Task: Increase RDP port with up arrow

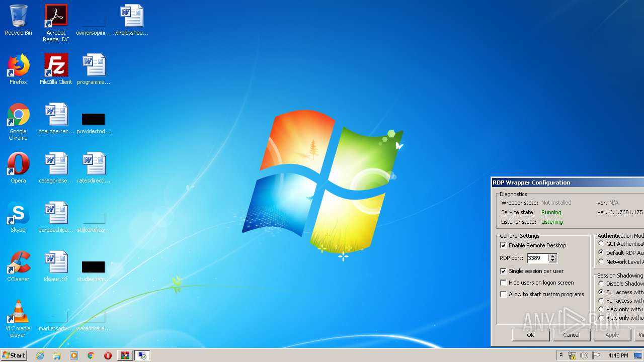Action: click(552, 256)
